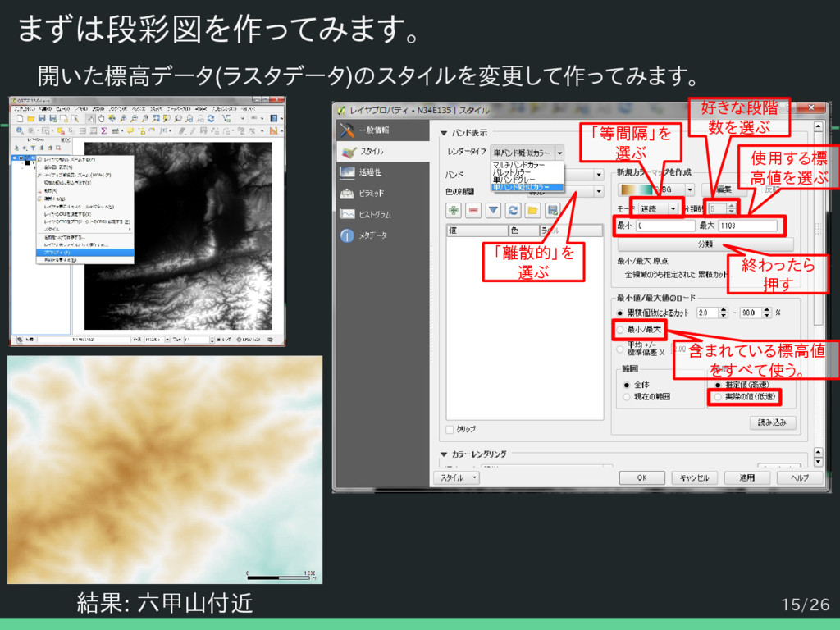This screenshot has height=630, width=840.
Task: Choose highlighted 単バンド疑似カラー option
Action: [527, 188]
